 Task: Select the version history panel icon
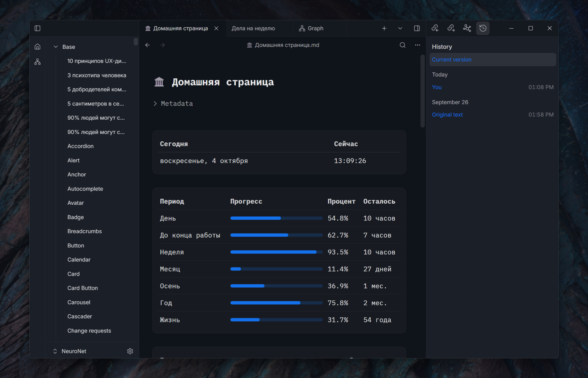point(483,28)
